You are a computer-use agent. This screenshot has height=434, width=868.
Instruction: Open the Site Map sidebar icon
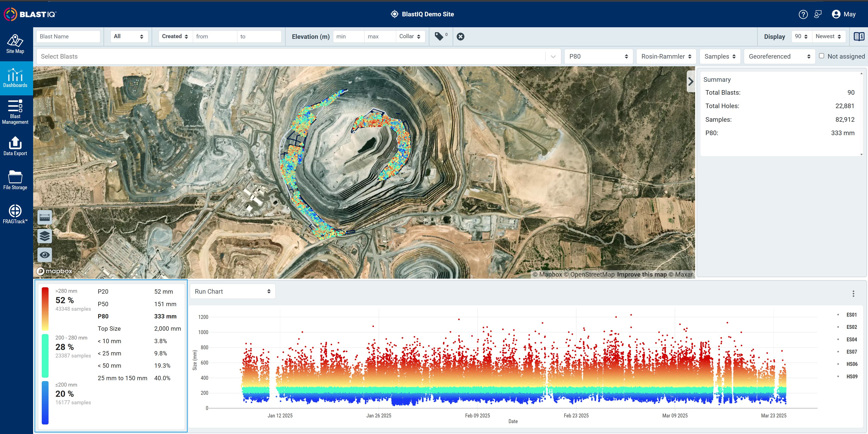pos(15,44)
